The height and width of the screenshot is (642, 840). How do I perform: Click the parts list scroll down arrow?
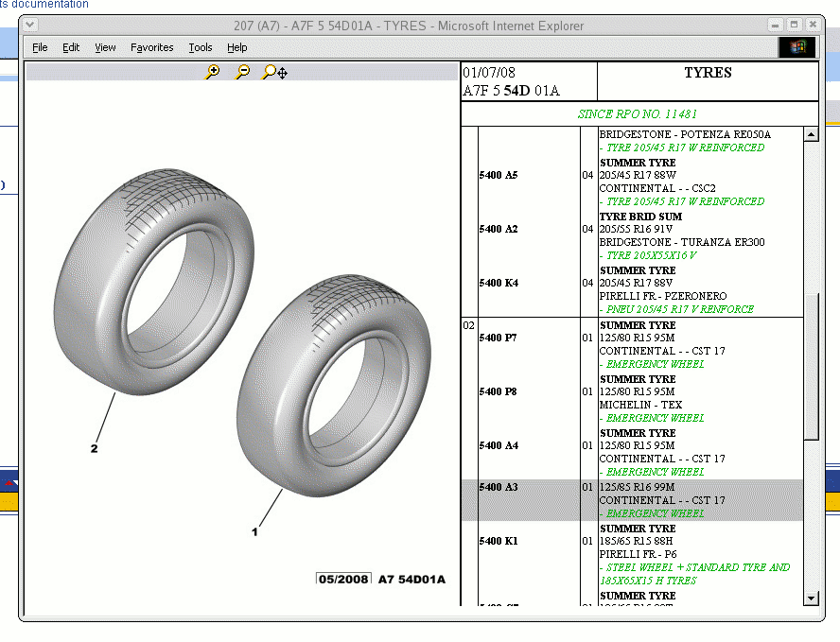pyautogui.click(x=811, y=599)
